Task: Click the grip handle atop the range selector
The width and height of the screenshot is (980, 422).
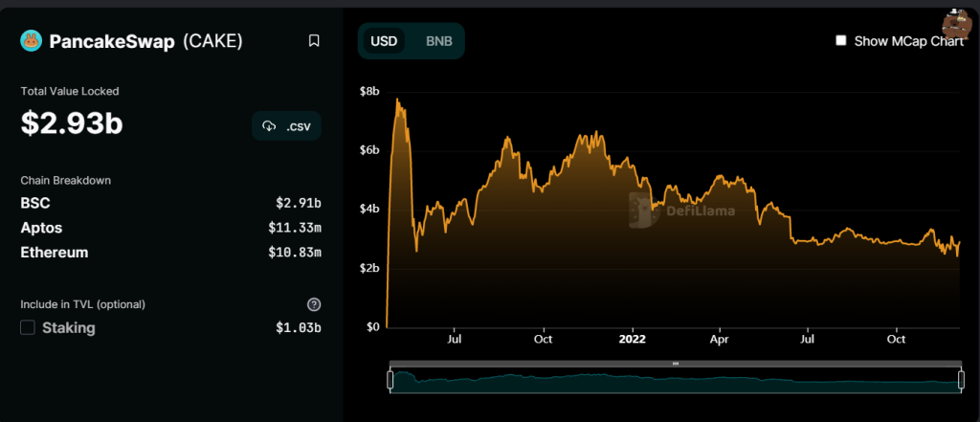Action: click(676, 364)
